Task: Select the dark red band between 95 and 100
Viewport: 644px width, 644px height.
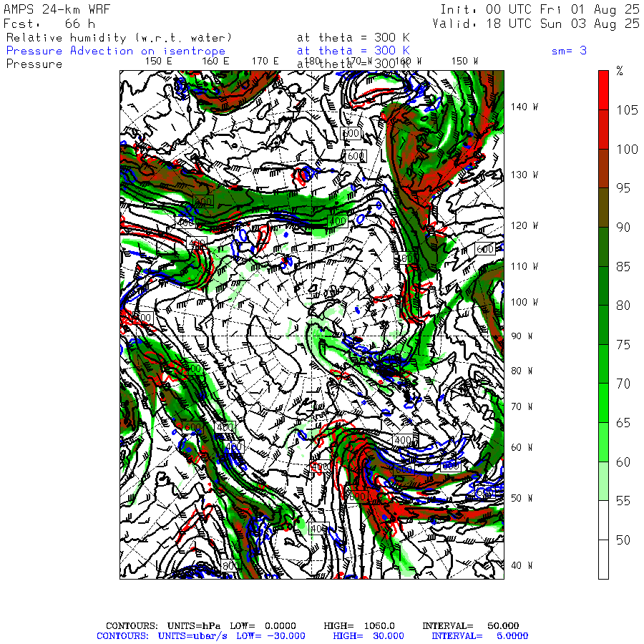Action: [603, 168]
